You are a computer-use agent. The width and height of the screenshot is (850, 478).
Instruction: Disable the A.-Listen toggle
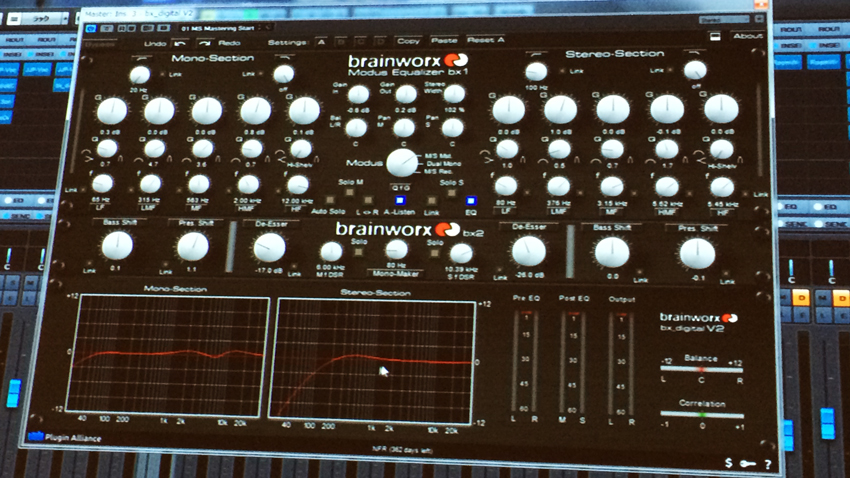point(400,201)
